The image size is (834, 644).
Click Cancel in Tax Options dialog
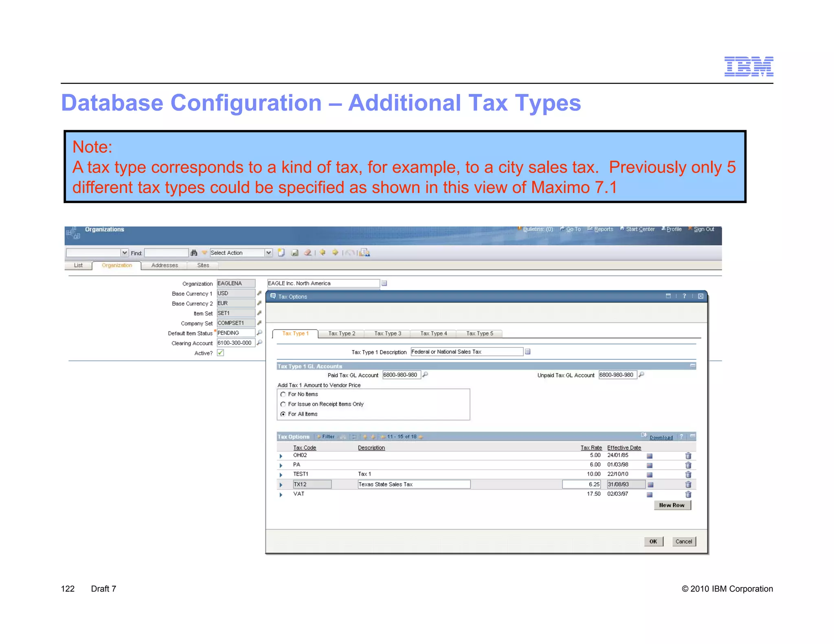click(684, 541)
